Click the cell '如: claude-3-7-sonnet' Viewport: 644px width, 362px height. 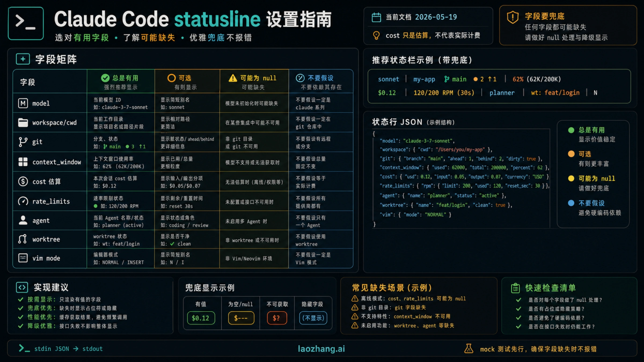[120, 107]
